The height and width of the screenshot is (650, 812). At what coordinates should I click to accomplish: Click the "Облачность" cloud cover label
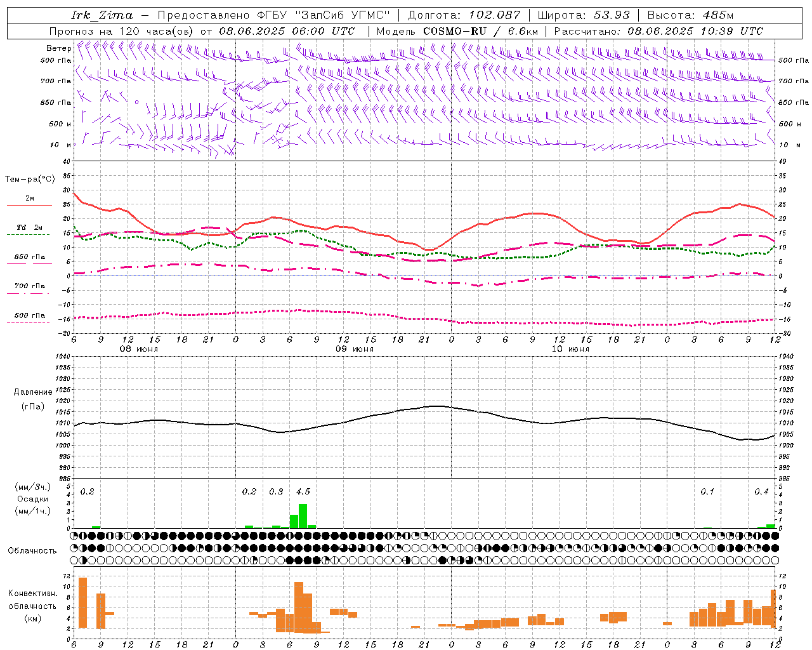(32, 550)
